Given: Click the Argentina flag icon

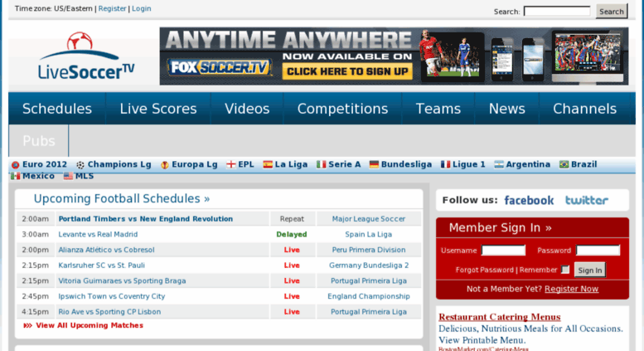Looking at the screenshot, I should (499, 164).
